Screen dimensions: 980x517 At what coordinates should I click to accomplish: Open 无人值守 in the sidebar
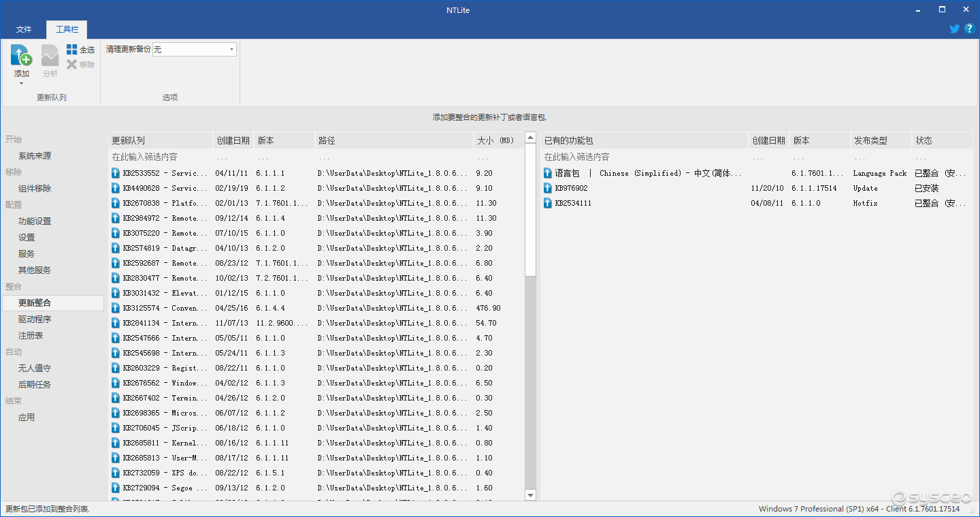(35, 369)
